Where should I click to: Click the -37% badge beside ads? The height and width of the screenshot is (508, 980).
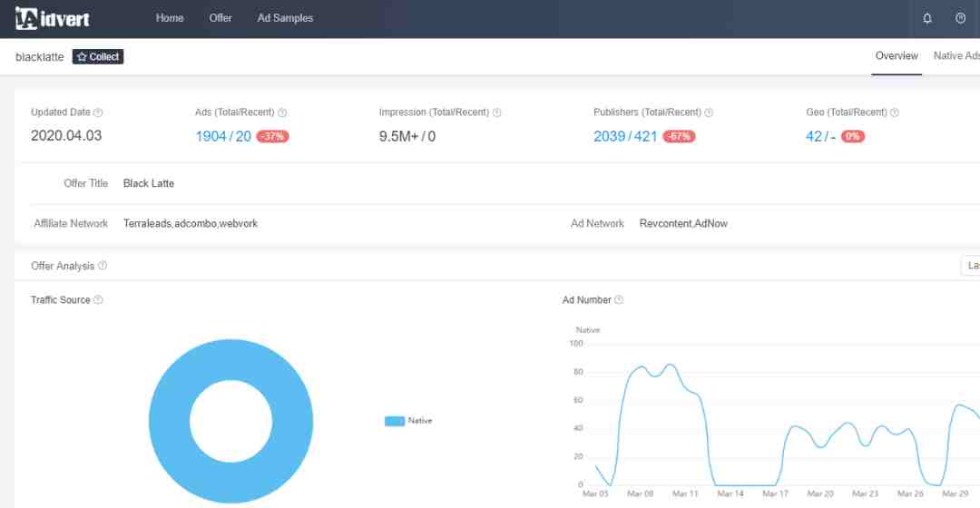pyautogui.click(x=272, y=136)
